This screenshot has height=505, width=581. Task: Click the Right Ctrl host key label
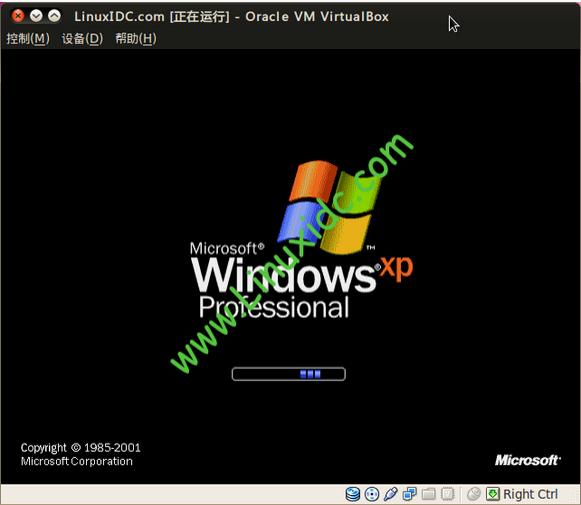click(530, 494)
